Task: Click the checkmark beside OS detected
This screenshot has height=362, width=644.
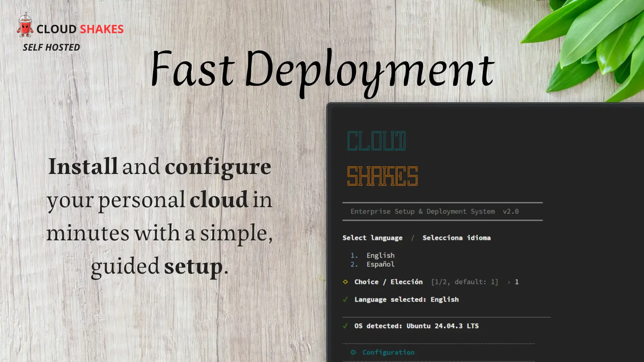Action: coord(345,326)
